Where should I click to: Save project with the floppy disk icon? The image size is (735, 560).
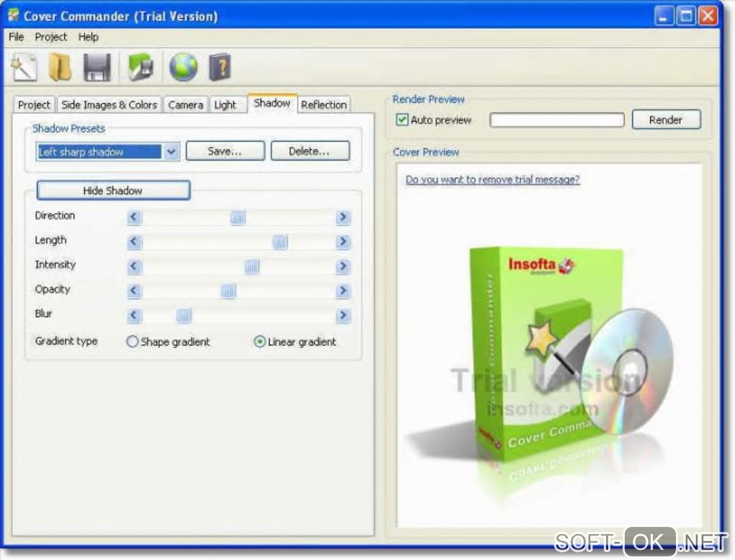coord(97,67)
